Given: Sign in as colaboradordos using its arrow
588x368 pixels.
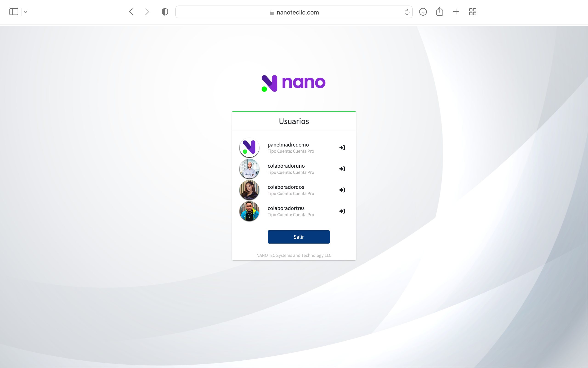Looking at the screenshot, I should 342,190.
